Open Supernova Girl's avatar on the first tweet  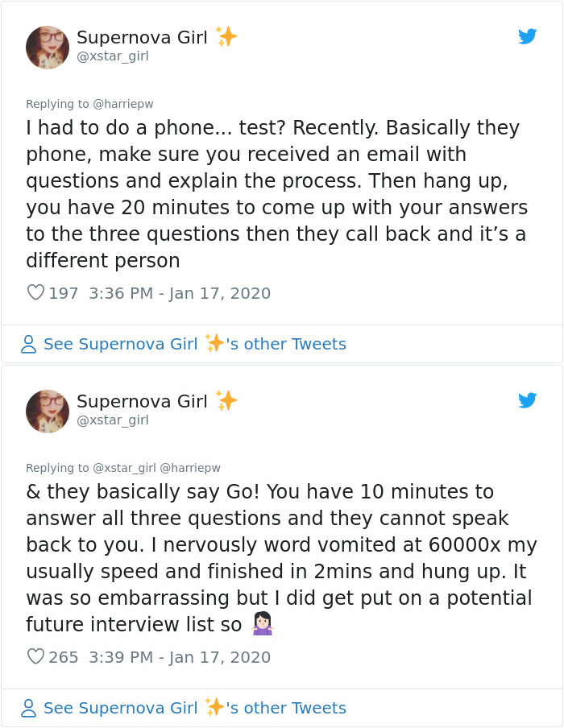(48, 47)
